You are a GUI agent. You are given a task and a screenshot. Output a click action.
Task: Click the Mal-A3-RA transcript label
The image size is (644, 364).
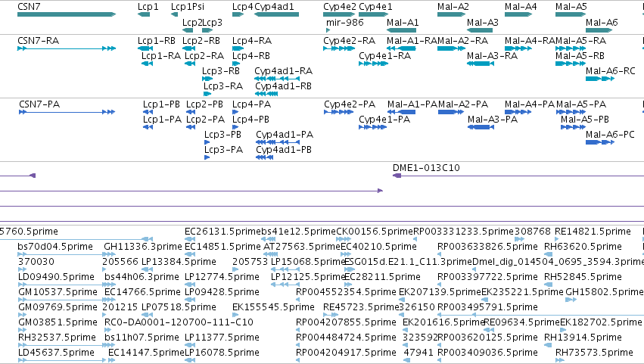[x=492, y=56]
